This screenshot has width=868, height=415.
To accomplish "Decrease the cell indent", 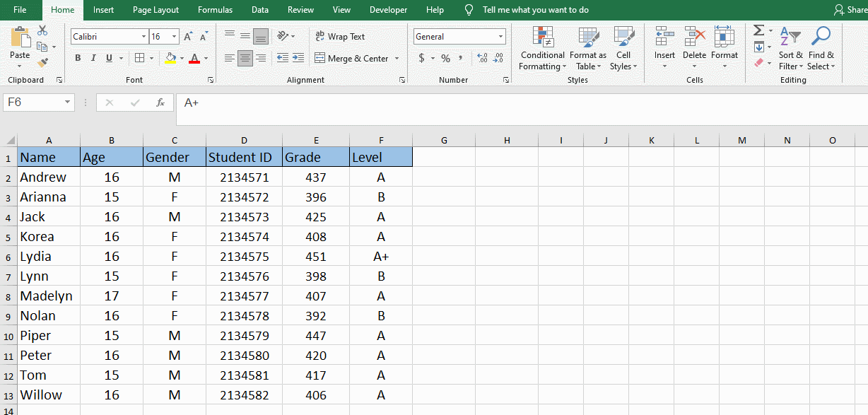I will click(x=283, y=58).
